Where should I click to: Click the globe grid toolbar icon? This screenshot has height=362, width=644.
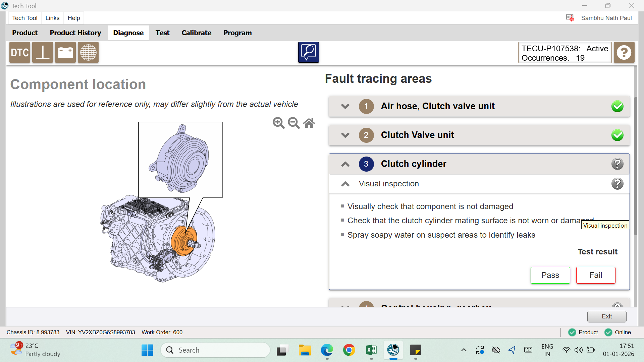tap(88, 53)
